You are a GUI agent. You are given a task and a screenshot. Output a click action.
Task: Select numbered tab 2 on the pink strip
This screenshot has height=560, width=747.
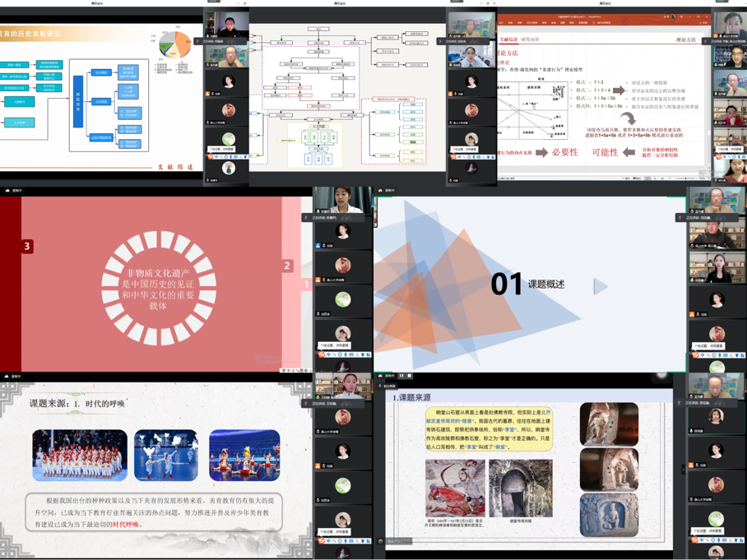tap(287, 265)
